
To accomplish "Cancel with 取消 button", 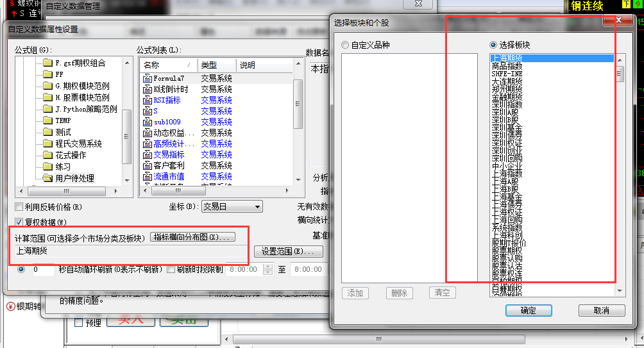I will (x=602, y=311).
